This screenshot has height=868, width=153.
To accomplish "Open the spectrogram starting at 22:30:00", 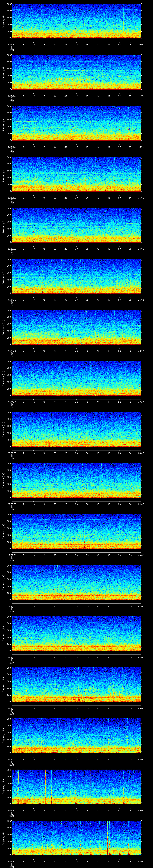I will point(77,72).
